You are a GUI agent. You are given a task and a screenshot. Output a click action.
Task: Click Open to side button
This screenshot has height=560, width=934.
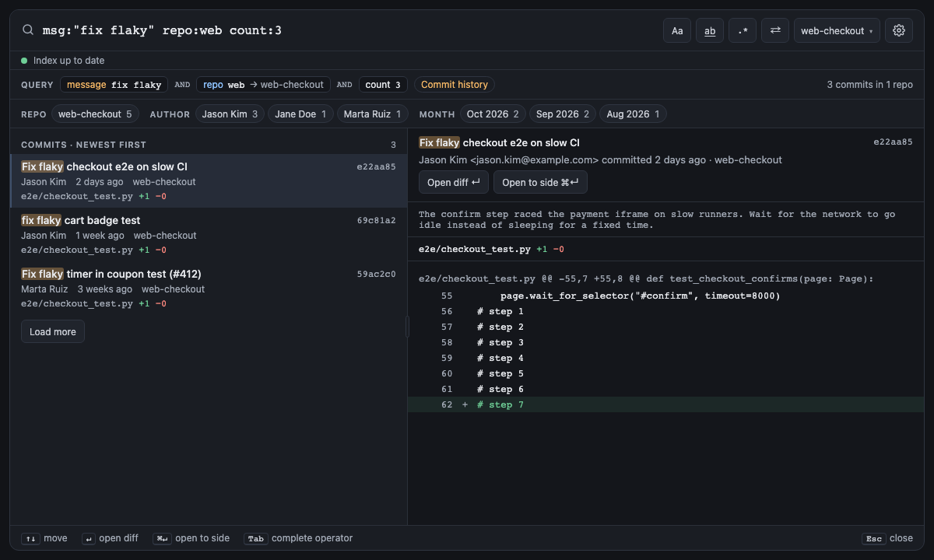pos(541,182)
